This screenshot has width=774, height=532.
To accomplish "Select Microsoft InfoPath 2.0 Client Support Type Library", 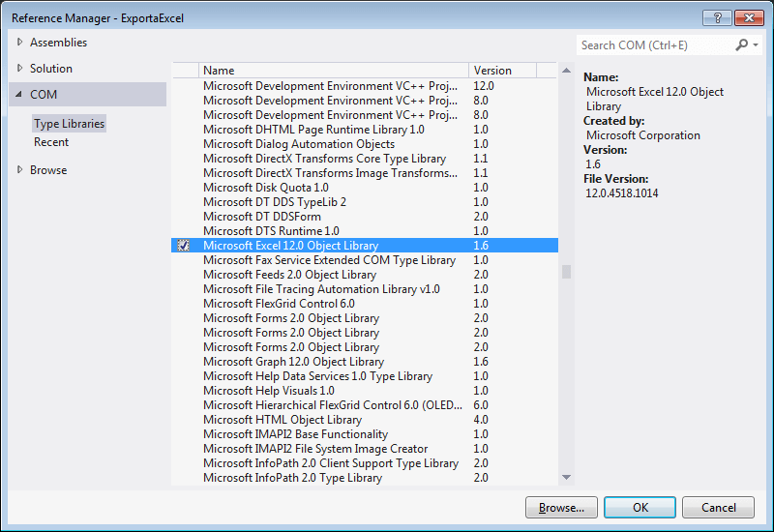I will point(365,463).
